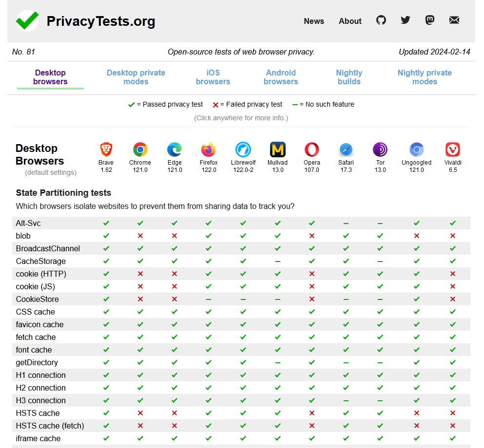Switch to Nightly builds tab
This screenshot has width=484, height=448.
pos(349,77)
